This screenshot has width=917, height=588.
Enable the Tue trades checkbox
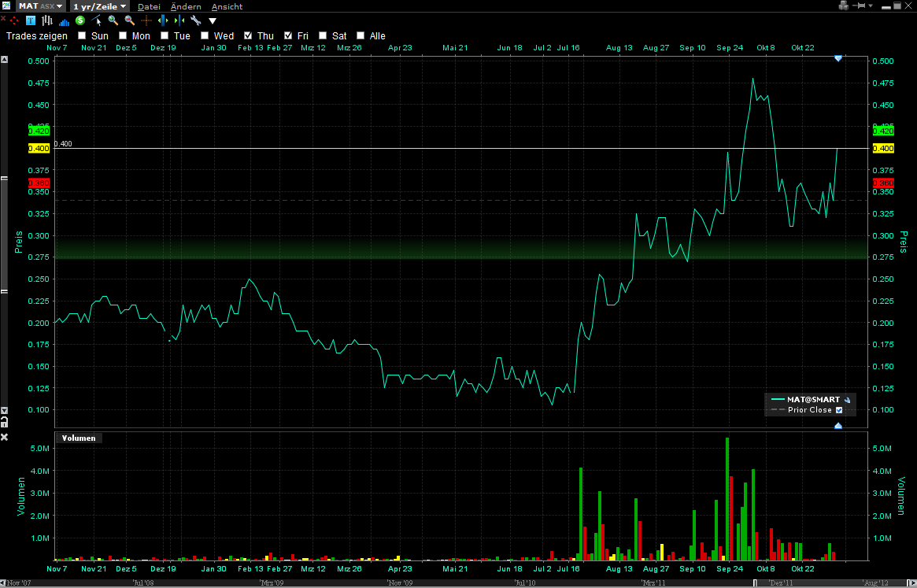pyautogui.click(x=165, y=35)
